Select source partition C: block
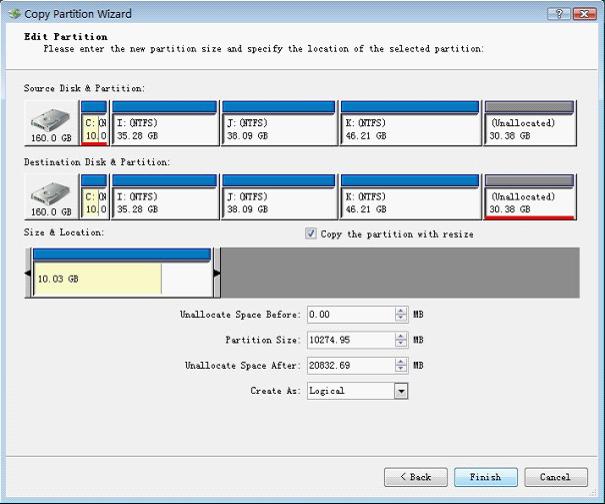605x504 pixels. click(x=94, y=123)
